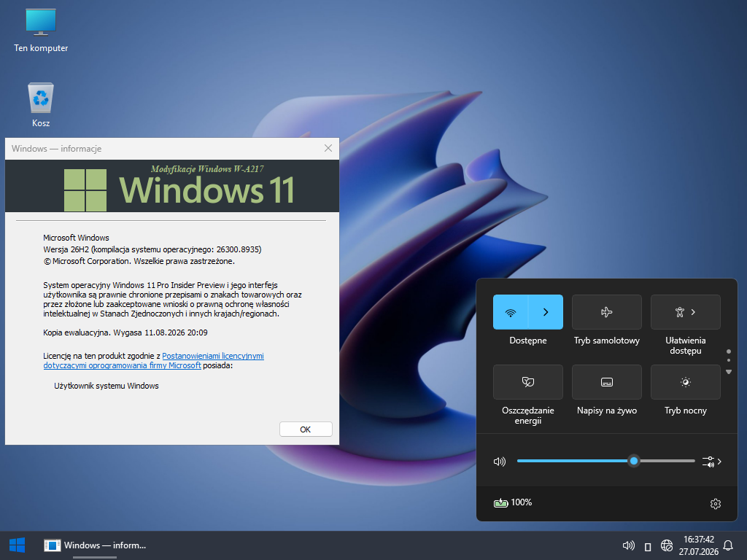This screenshot has height=560, width=747.
Task: Mute sound via quick settings speaker icon
Action: click(x=499, y=462)
